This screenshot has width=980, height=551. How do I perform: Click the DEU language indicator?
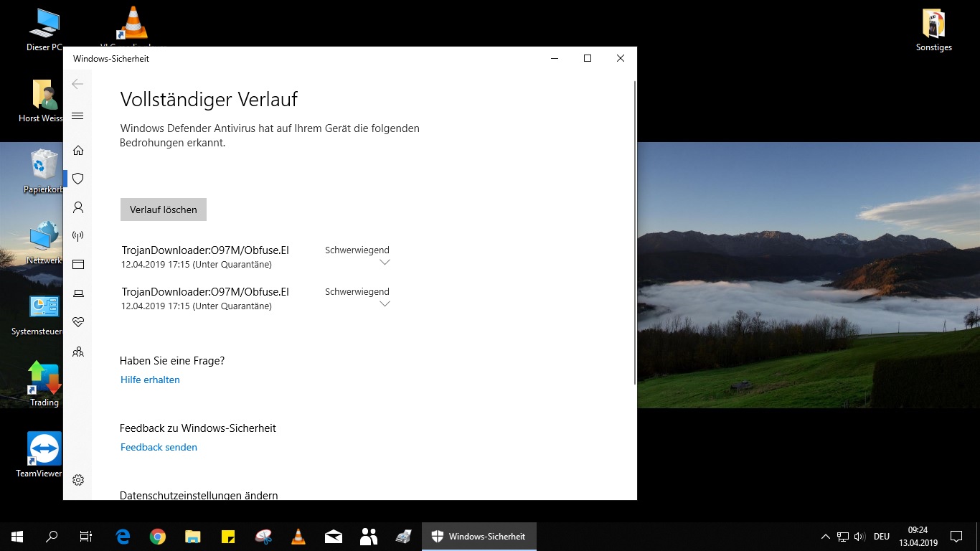click(x=882, y=536)
